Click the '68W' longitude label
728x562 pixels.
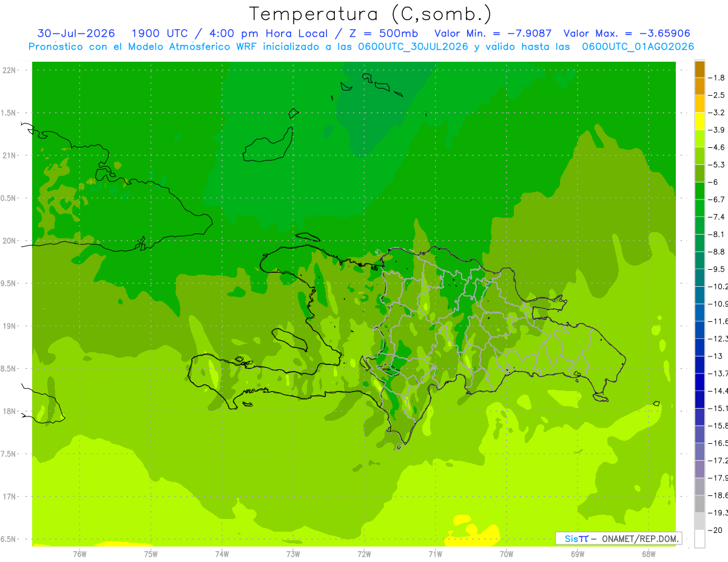click(649, 554)
